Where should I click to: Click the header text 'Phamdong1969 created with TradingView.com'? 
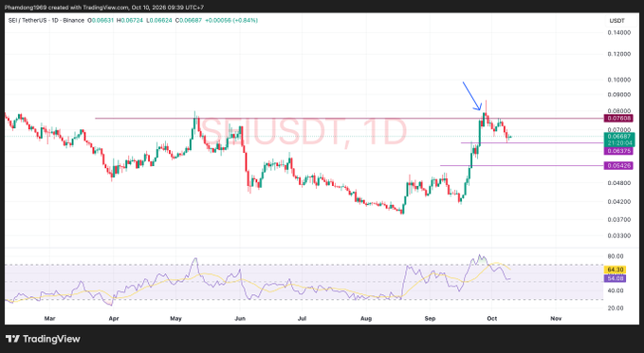(x=66, y=8)
